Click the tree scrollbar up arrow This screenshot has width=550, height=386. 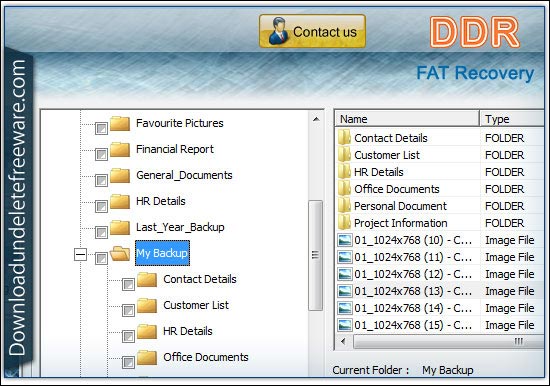[x=316, y=119]
